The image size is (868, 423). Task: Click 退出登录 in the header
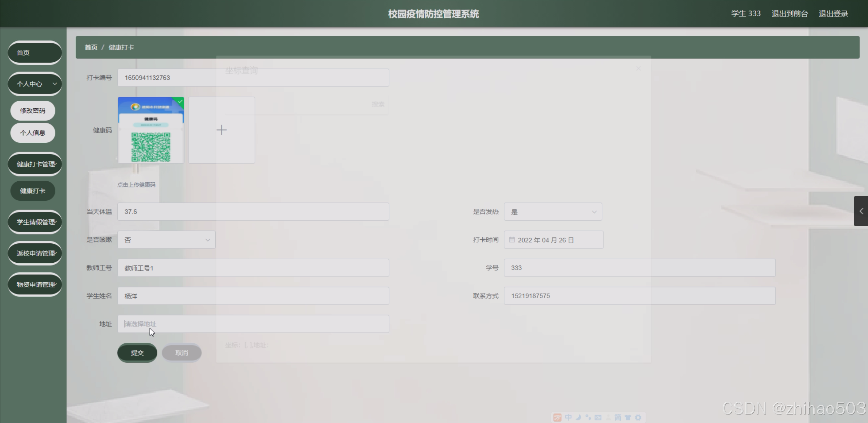pyautogui.click(x=833, y=14)
